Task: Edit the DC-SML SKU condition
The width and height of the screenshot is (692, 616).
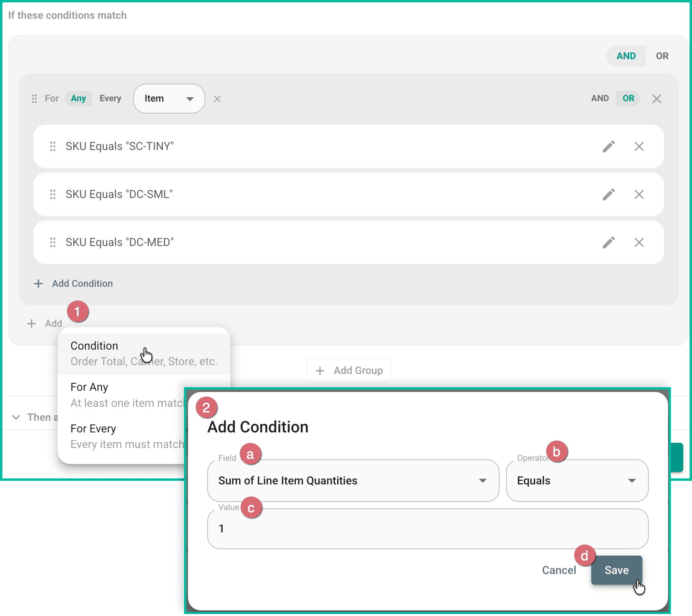Action: [608, 194]
